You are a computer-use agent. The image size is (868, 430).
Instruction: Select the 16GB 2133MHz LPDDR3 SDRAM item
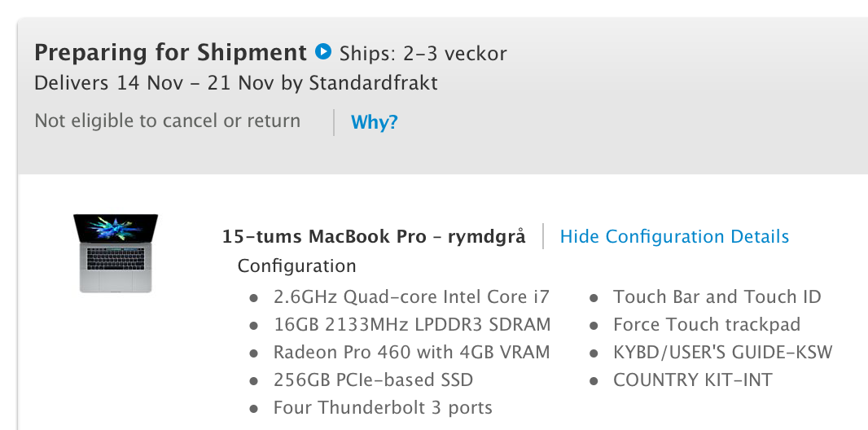click(412, 324)
